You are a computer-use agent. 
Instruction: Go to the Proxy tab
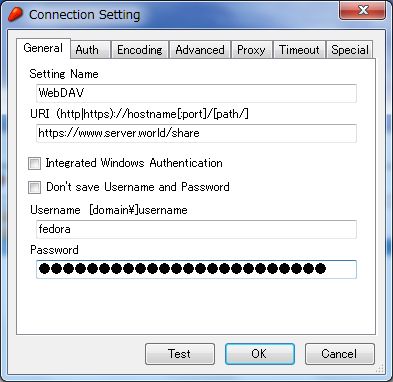251,50
